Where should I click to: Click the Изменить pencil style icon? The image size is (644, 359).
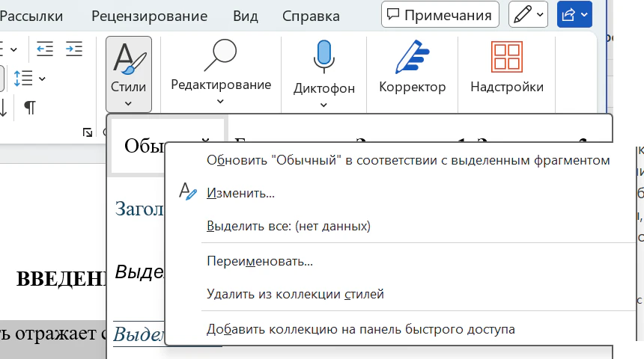pos(188,191)
